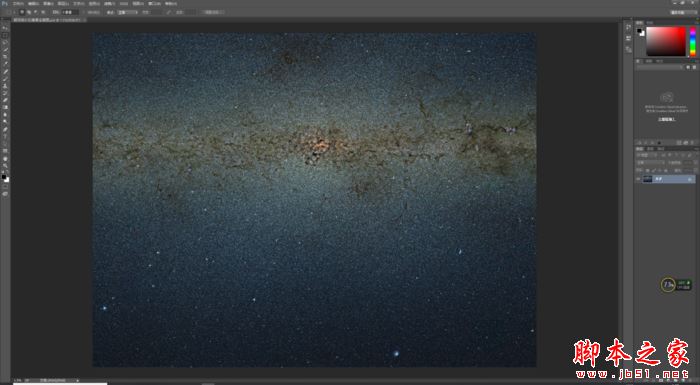700x385 pixels.
Task: Open the History panel from collapsed dock
Action: pyautogui.click(x=629, y=28)
